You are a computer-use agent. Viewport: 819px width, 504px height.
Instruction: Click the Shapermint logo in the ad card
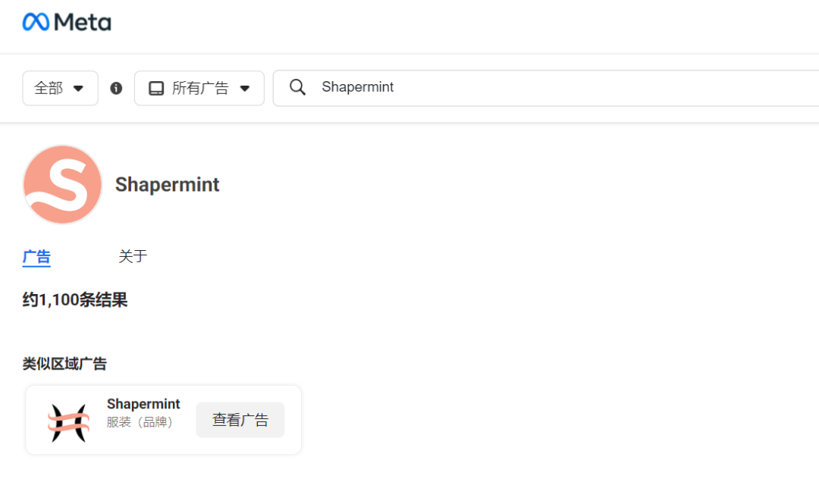pyautogui.click(x=68, y=421)
